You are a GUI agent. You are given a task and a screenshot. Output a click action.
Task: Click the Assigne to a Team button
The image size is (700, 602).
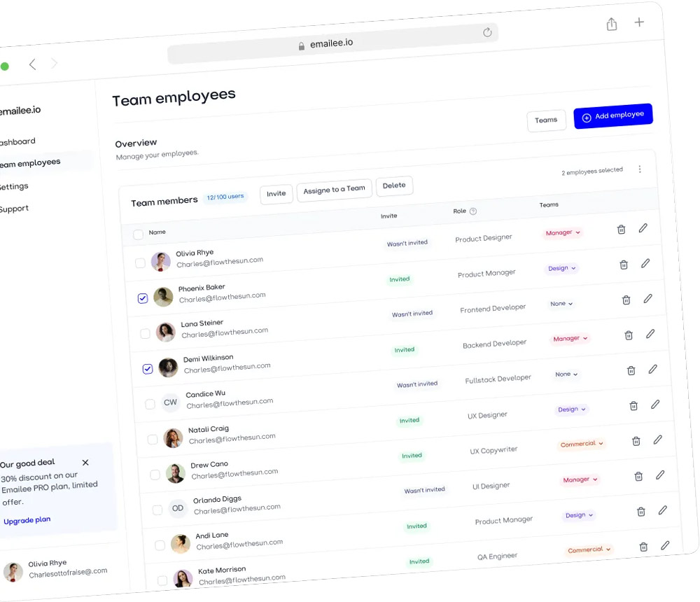(x=334, y=190)
